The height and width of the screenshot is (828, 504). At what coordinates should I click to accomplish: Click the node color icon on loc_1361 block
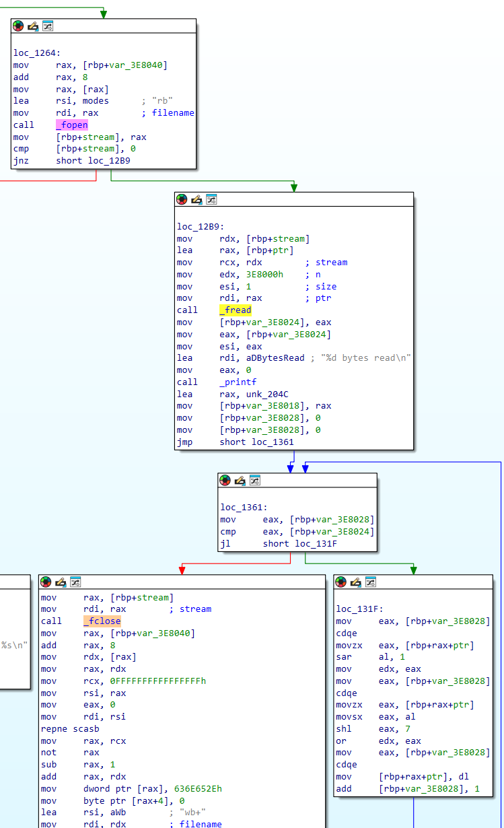tap(225, 480)
